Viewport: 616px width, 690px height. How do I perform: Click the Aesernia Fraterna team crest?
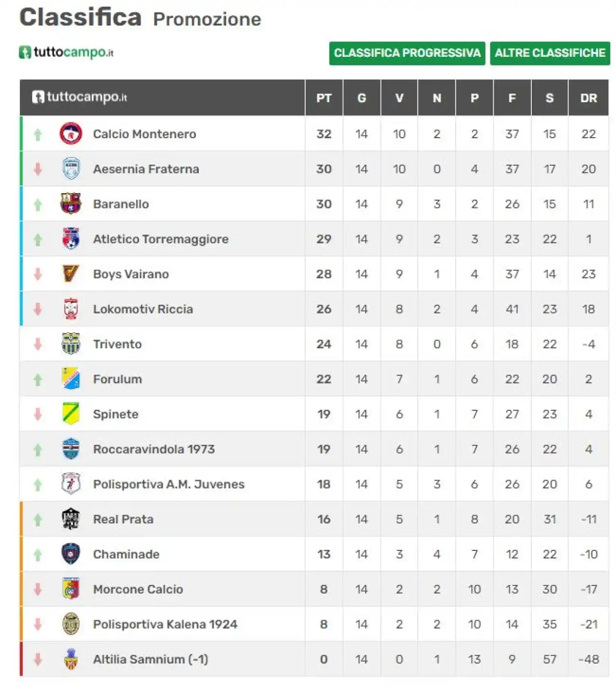click(x=71, y=169)
